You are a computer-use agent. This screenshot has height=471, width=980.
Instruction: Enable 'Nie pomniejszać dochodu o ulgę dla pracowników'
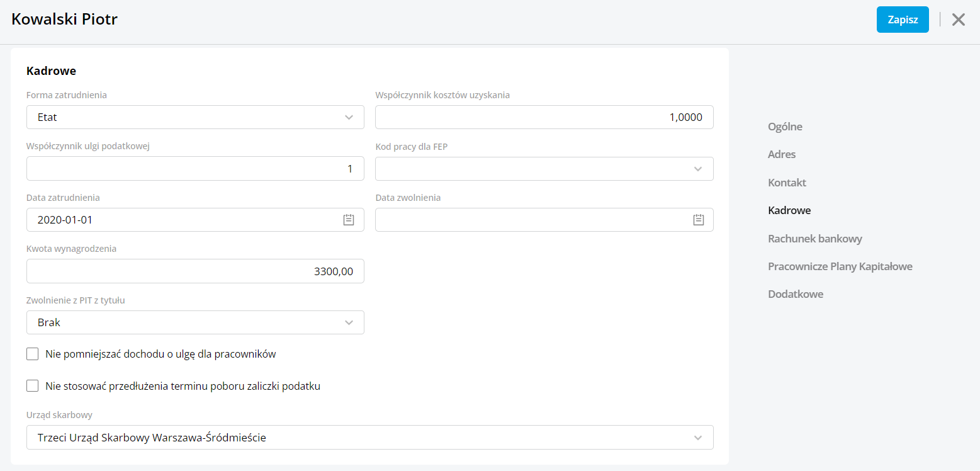[33, 354]
